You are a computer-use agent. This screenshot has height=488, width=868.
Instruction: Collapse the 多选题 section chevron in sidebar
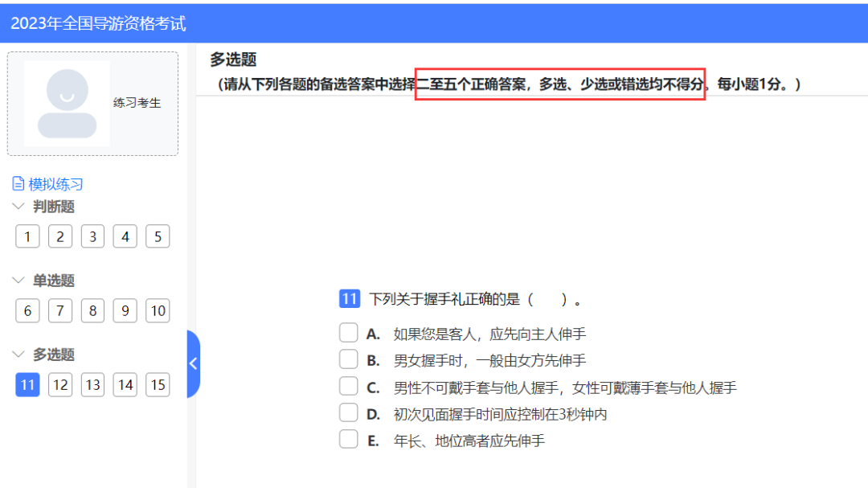coord(18,354)
